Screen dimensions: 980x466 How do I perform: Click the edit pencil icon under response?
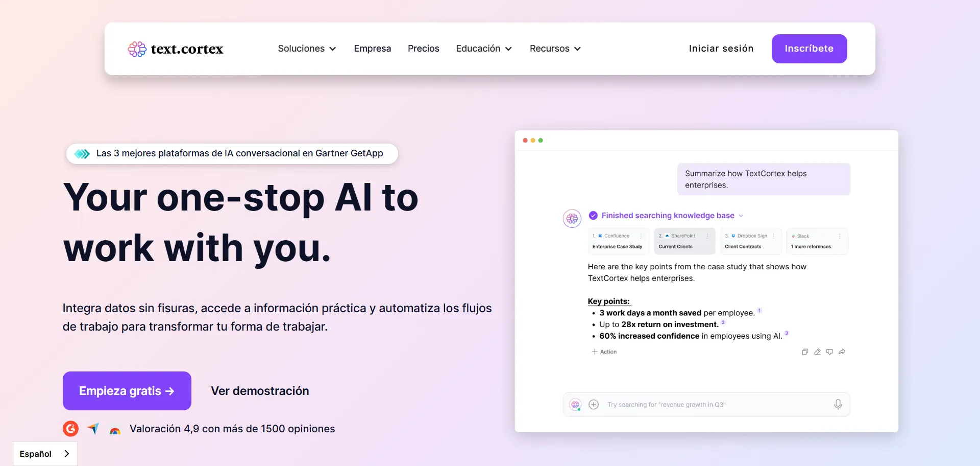[817, 352]
